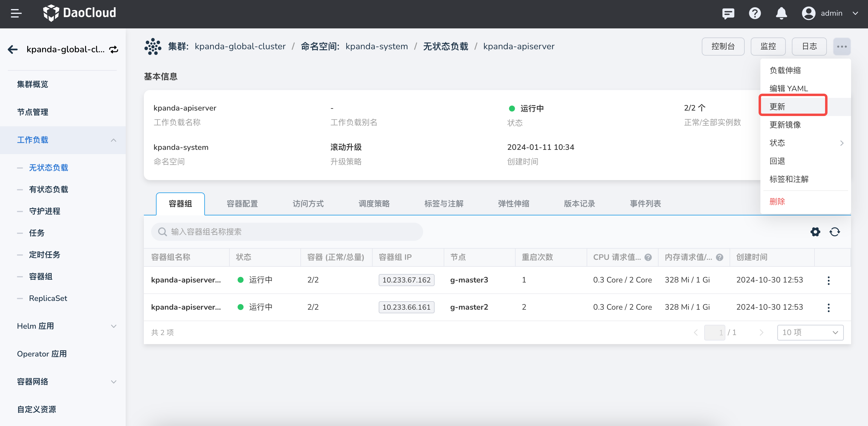Screen dimensions: 868x426
Task: Open the 10 项 page size dropdown
Action: pos(810,332)
